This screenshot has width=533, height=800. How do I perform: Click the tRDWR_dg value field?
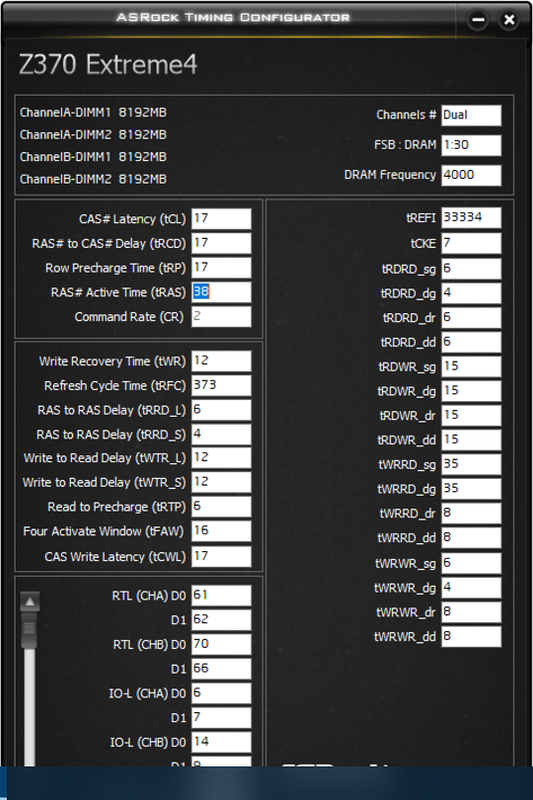point(471,391)
